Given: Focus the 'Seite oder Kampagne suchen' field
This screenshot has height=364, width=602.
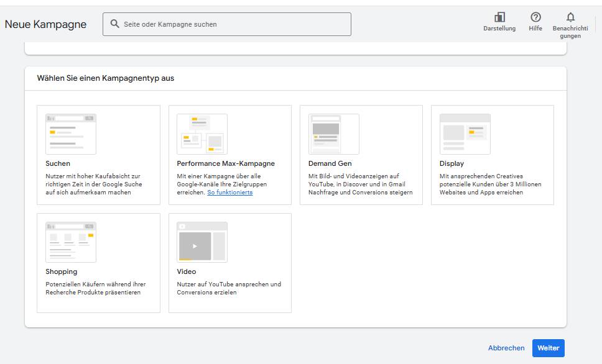Looking at the screenshot, I should tap(227, 24).
